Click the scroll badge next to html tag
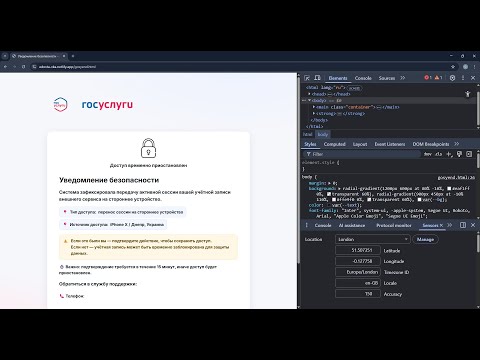This screenshot has width=480, height=360. click(354, 88)
